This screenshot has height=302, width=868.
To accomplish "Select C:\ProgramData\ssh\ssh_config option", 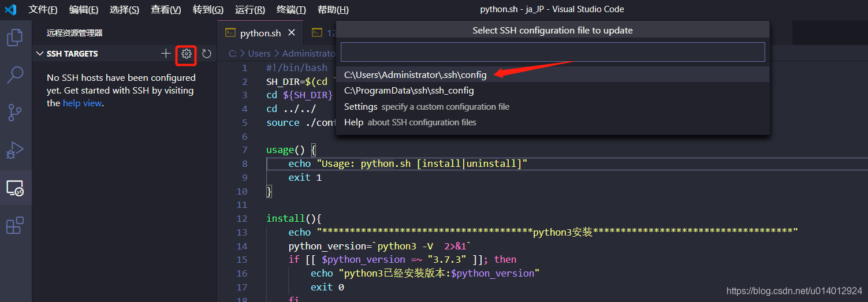I will click(553, 91).
